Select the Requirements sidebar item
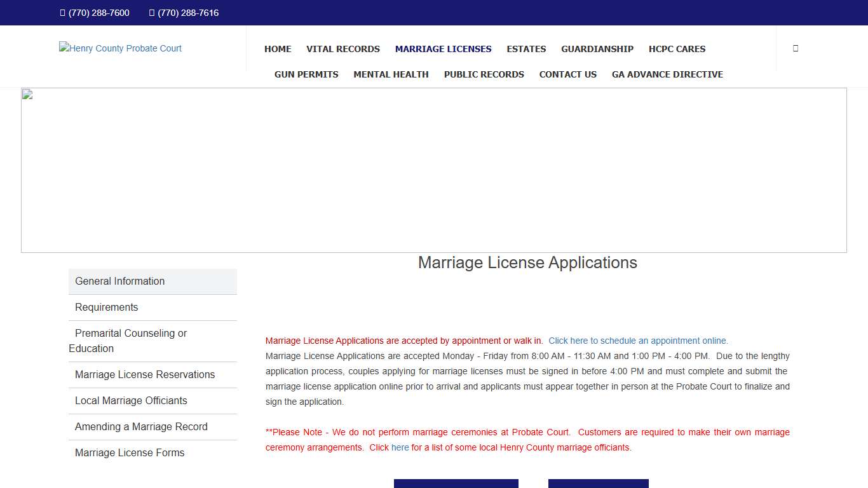Viewport: 868px width, 488px height. (x=106, y=307)
